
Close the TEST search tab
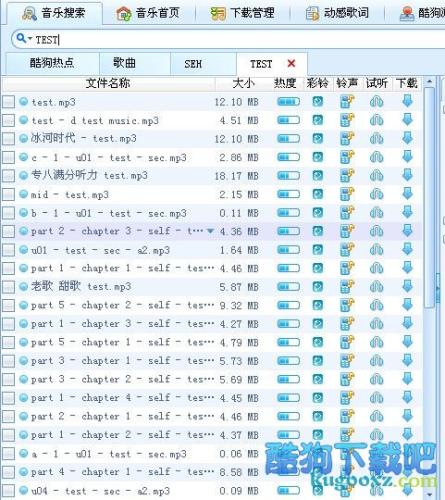click(291, 63)
